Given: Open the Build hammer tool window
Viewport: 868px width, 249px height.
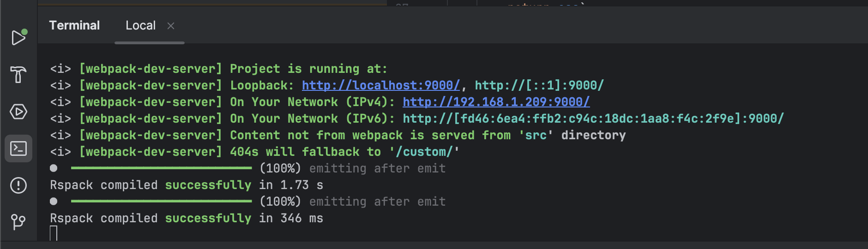Looking at the screenshot, I should tap(18, 75).
